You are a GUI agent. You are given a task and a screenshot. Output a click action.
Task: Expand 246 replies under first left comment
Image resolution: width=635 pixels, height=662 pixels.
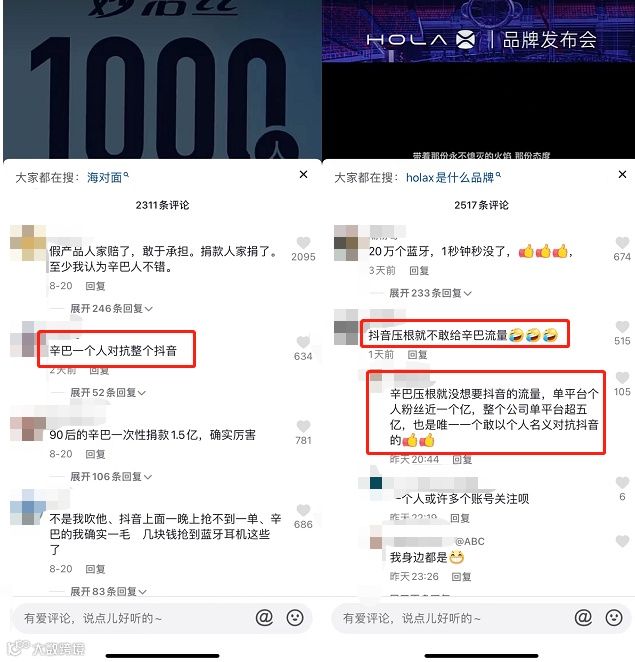(111, 309)
